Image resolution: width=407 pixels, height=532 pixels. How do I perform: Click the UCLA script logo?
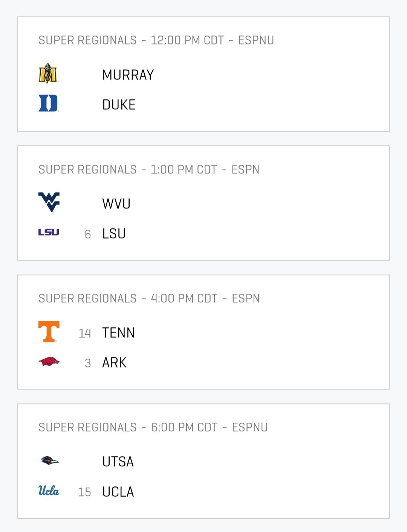coord(49,491)
